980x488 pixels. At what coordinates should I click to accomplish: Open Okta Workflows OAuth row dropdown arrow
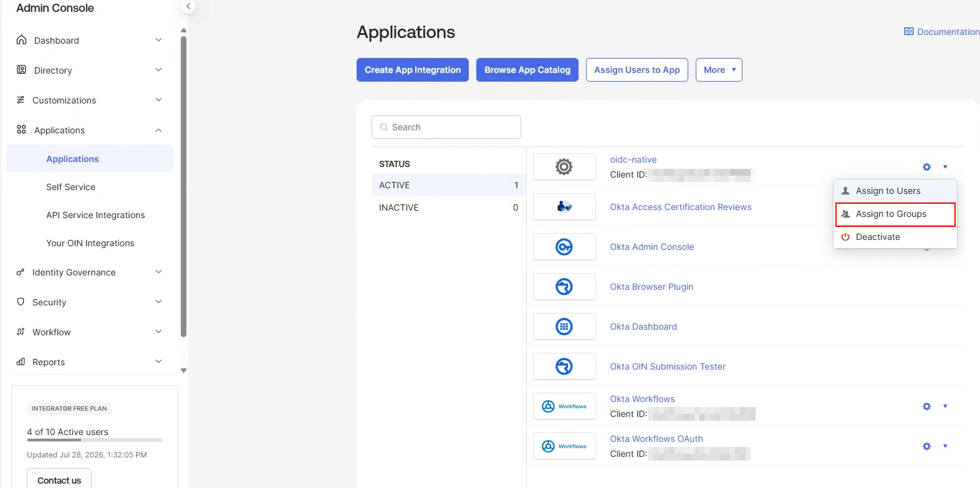[x=945, y=446]
